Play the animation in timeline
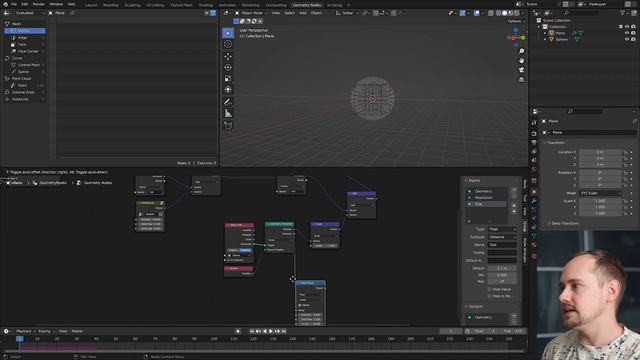Screen dimensions: 640x360 point(271,331)
